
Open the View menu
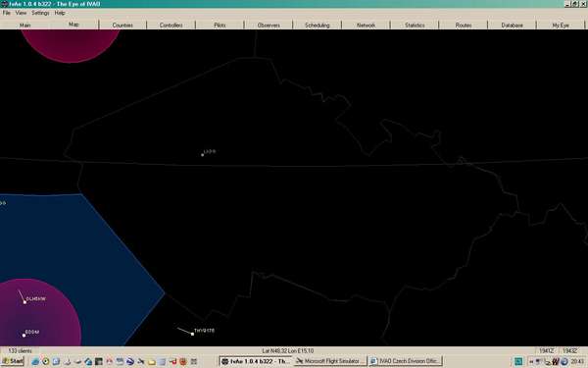(x=21, y=13)
